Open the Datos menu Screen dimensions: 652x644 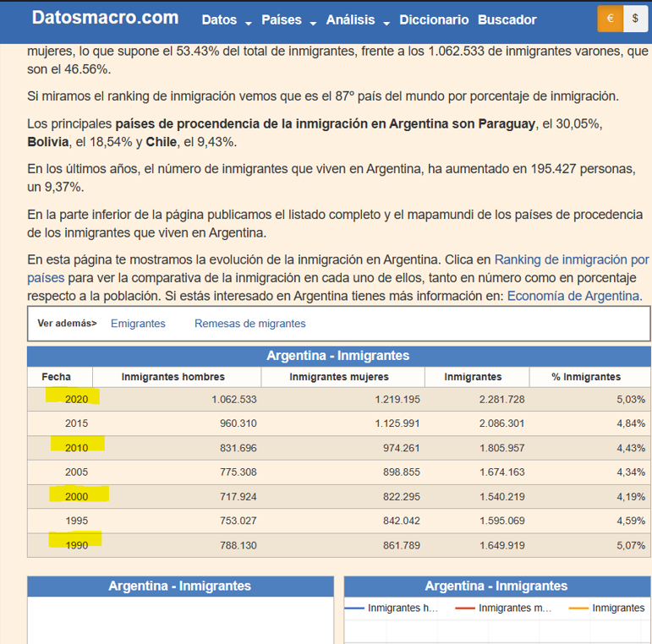tap(219, 20)
